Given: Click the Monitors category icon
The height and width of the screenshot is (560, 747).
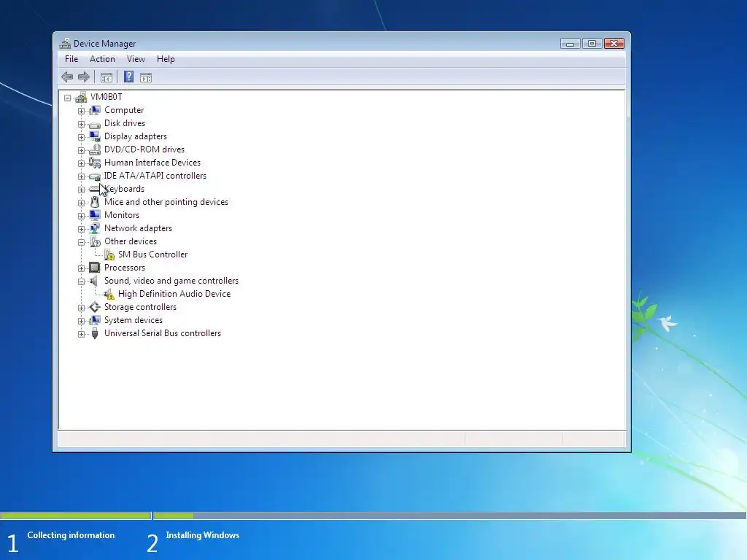Looking at the screenshot, I should point(95,215).
